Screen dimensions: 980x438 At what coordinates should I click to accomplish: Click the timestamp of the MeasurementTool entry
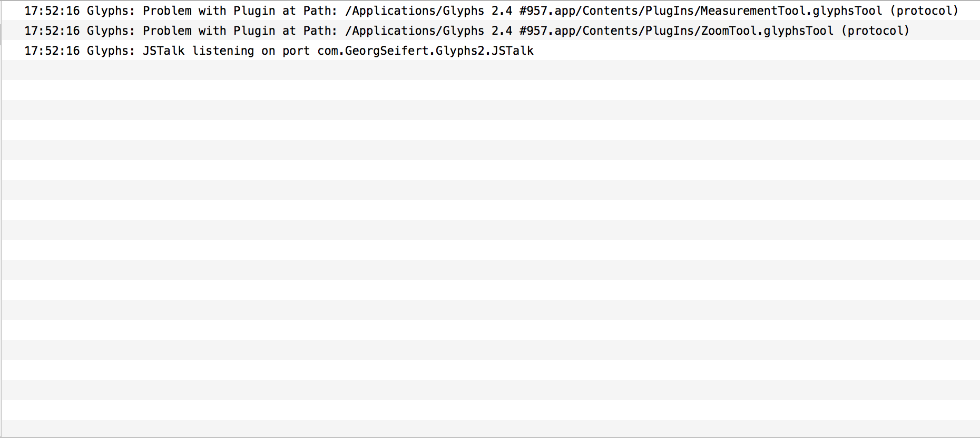click(52, 11)
